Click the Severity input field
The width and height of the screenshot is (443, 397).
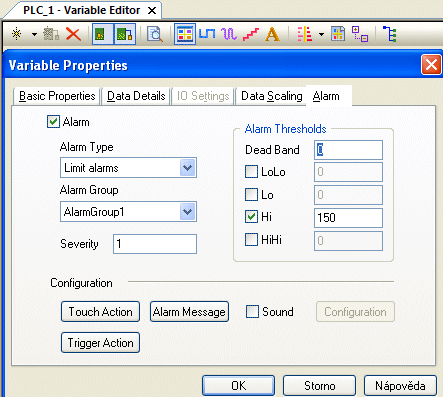155,244
